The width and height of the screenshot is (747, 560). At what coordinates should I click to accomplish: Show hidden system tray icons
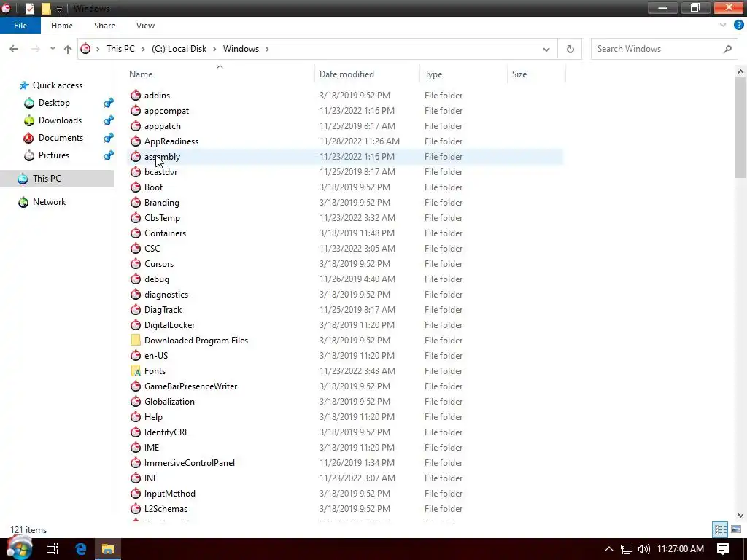coord(608,549)
